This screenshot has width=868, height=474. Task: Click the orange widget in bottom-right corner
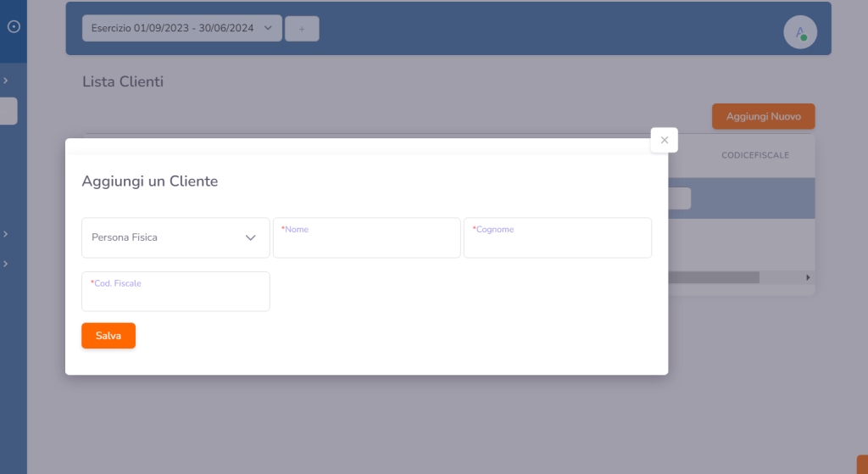(x=861, y=465)
